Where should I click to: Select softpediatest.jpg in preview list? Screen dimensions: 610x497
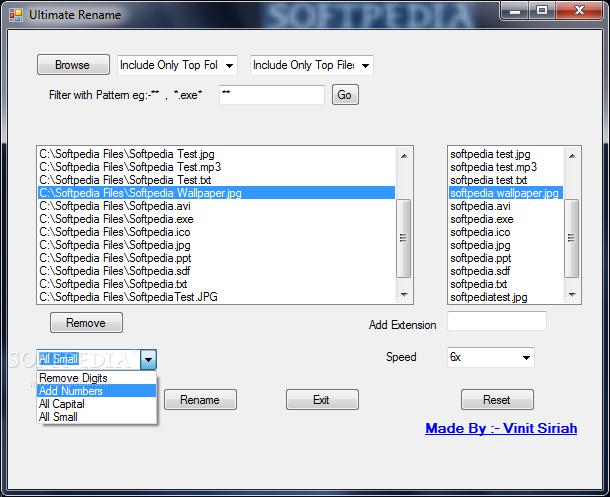coord(506,297)
